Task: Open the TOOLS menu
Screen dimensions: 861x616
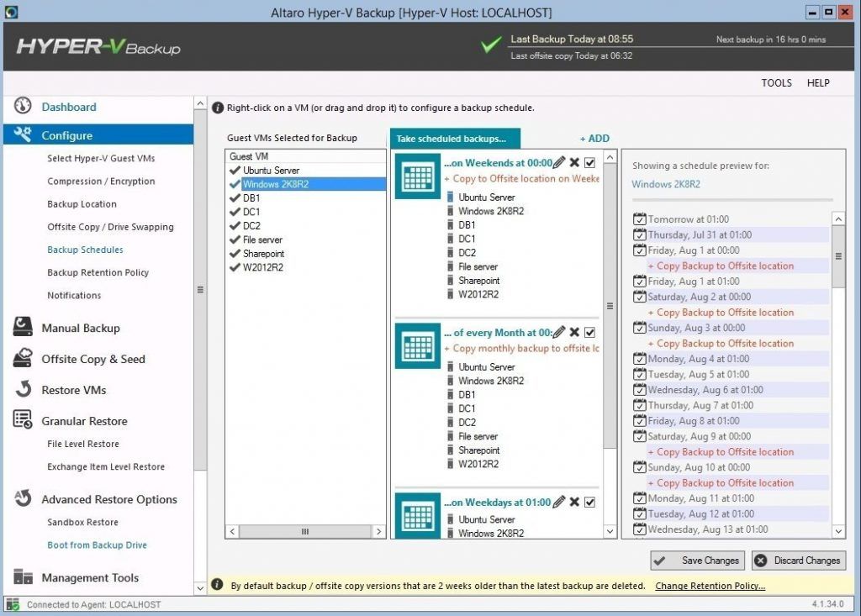Action: [x=776, y=83]
